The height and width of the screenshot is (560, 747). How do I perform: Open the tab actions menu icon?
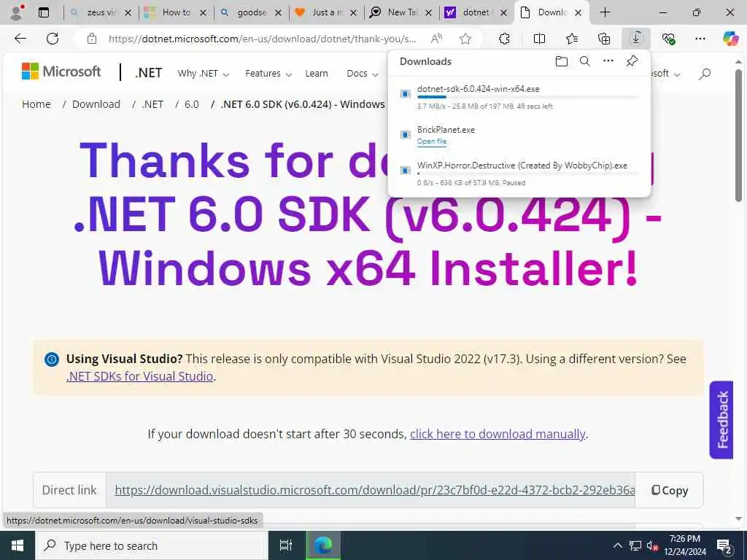44,12
